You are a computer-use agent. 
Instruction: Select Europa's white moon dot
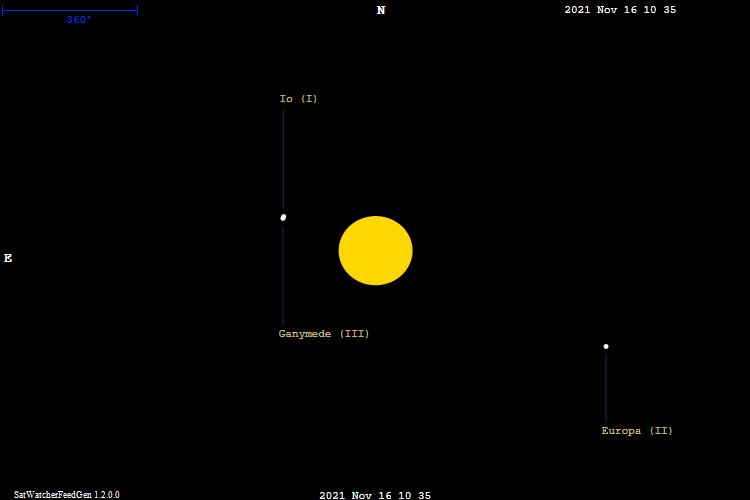[x=606, y=347]
